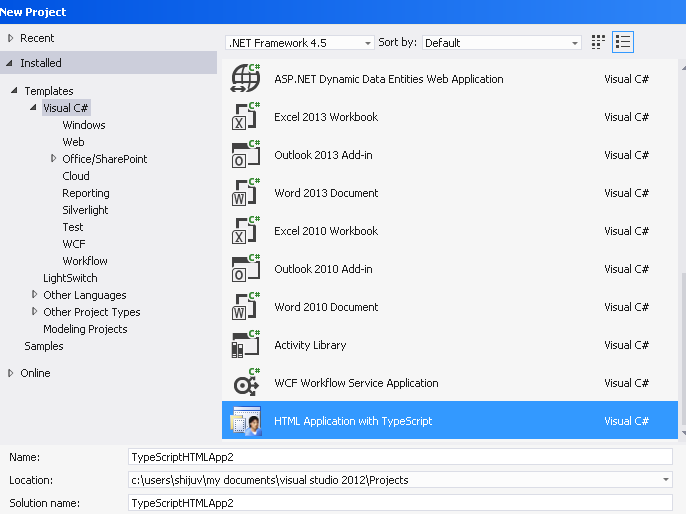This screenshot has width=686, height=514.
Task: Click the Office/SharePoint category label
Action: click(x=105, y=159)
